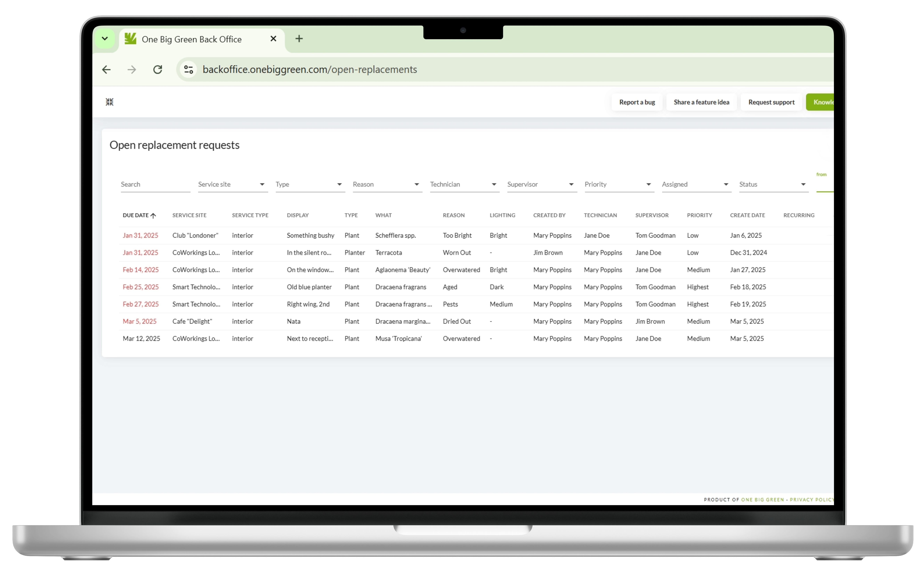The height and width of the screenshot is (565, 924).
Task: Click the RECURRING column header
Action: click(799, 215)
